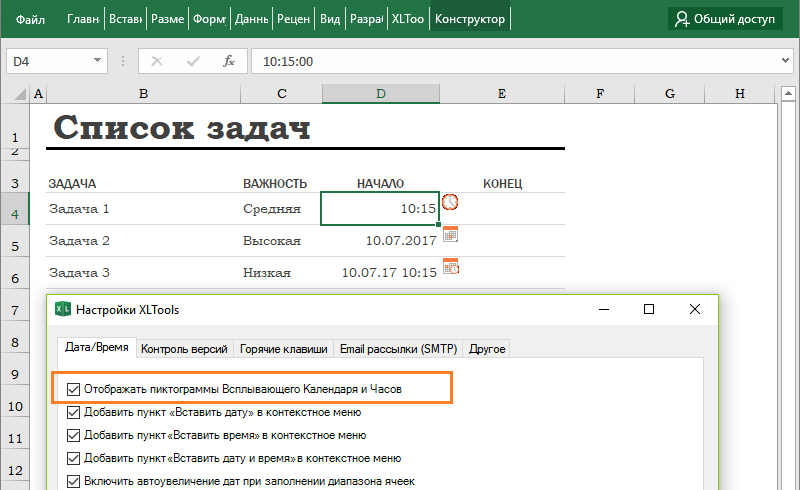Screen dimensions: 800x490
Task: Open the popup calendar icon beside 10.07.2017
Action: coord(450,234)
